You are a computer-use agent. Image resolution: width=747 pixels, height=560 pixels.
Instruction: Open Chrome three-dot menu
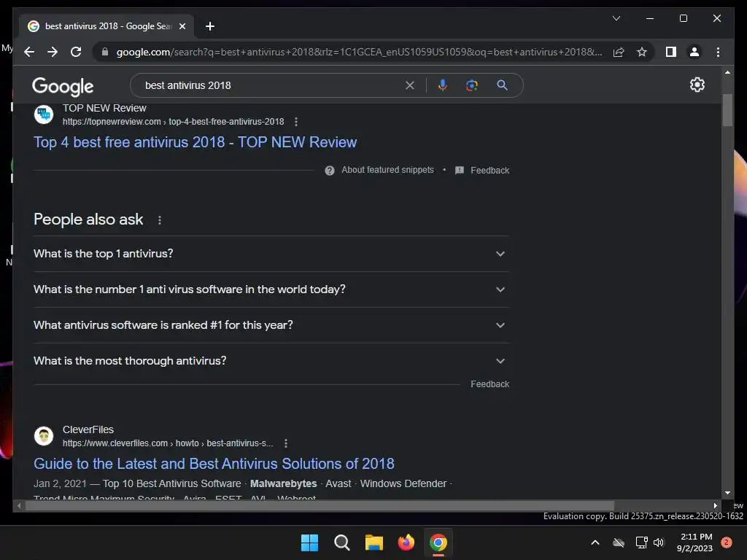(718, 52)
